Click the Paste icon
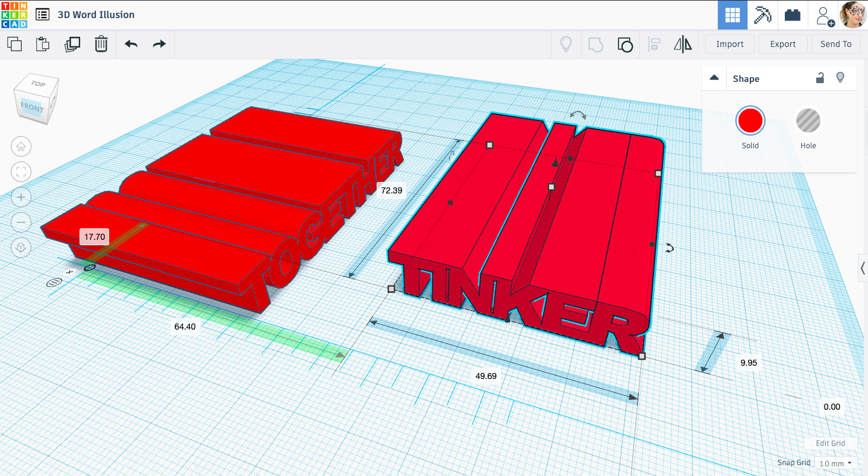The width and height of the screenshot is (868, 476). (42, 44)
